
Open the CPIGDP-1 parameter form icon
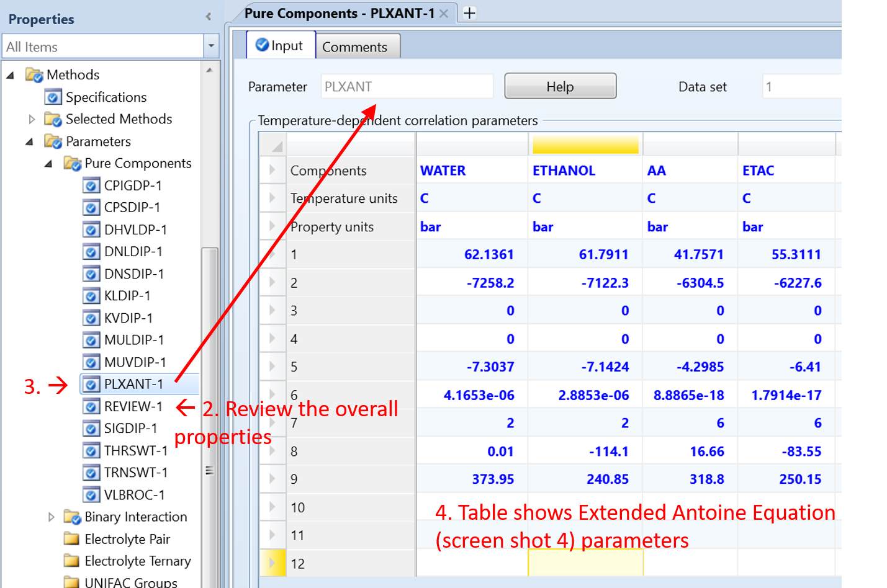coord(91,185)
